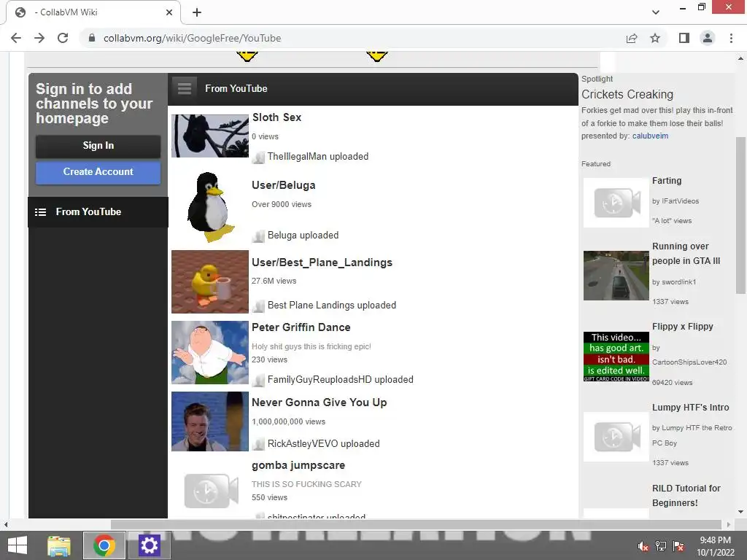Bookmark this page with star icon

(x=655, y=38)
